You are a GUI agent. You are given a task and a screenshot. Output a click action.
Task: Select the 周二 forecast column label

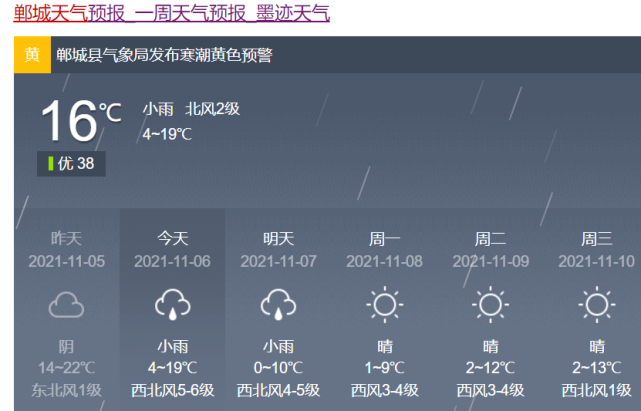coord(490,238)
